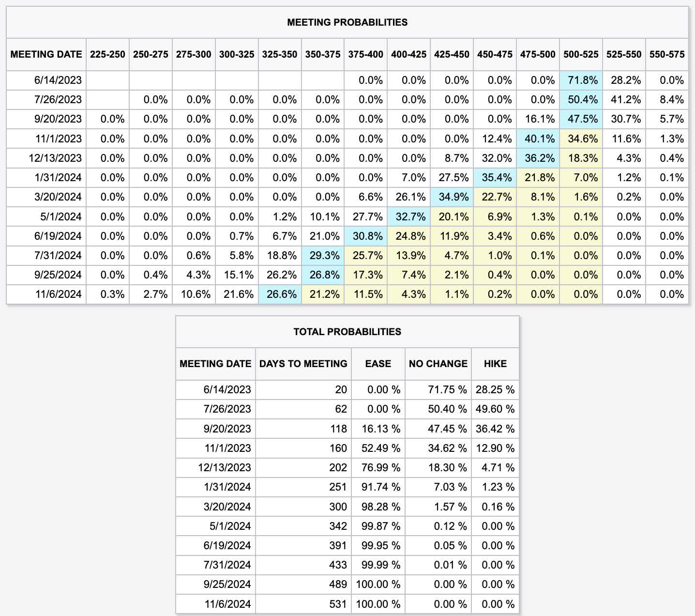695x616 pixels.
Task: Click the DAYS TO MEETING header
Action: click(x=303, y=364)
